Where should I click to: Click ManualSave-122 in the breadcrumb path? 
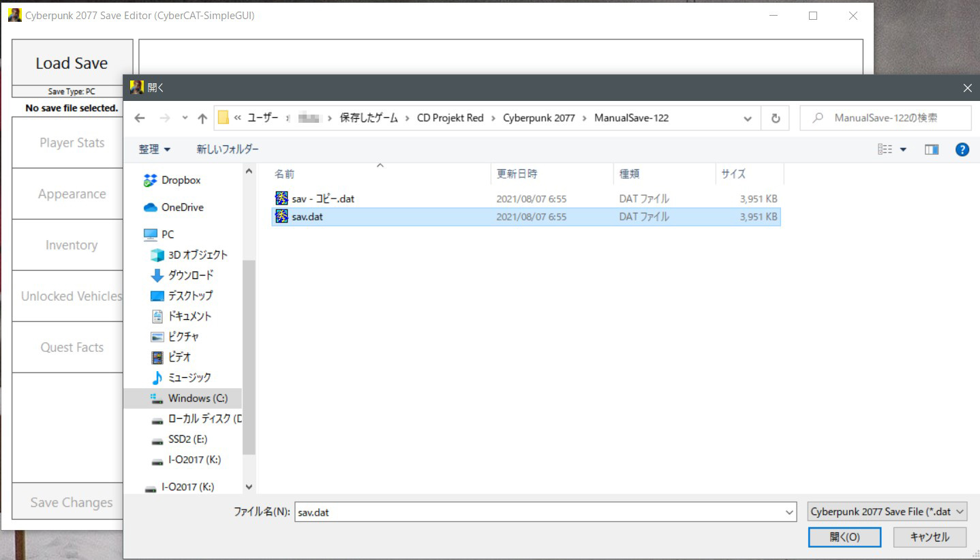(x=631, y=118)
